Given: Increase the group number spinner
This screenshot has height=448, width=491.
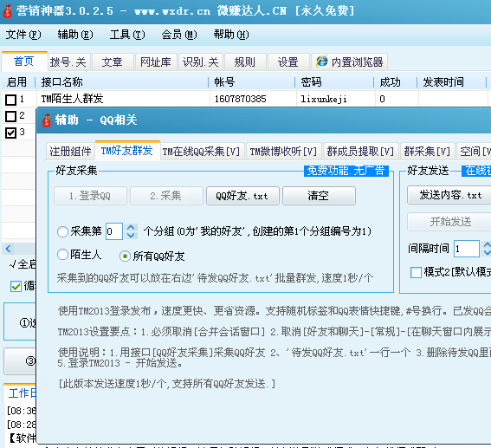Looking at the screenshot, I should tap(131, 227).
